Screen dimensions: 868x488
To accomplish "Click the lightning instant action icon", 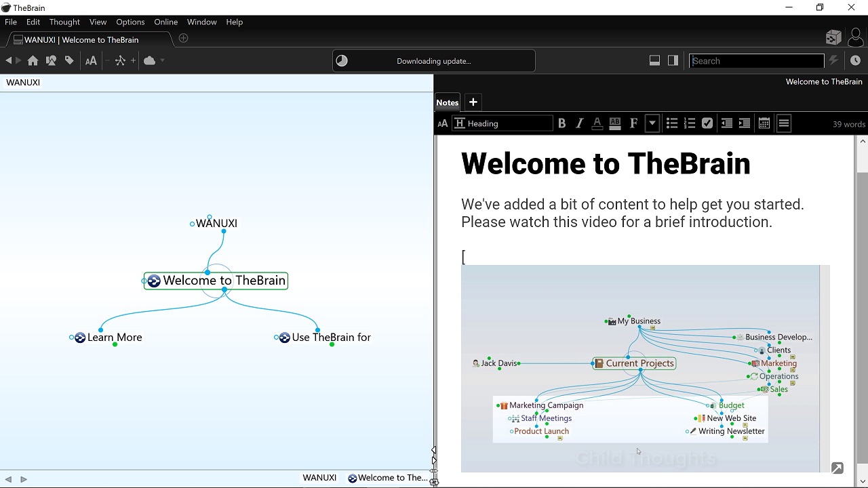I will (833, 61).
